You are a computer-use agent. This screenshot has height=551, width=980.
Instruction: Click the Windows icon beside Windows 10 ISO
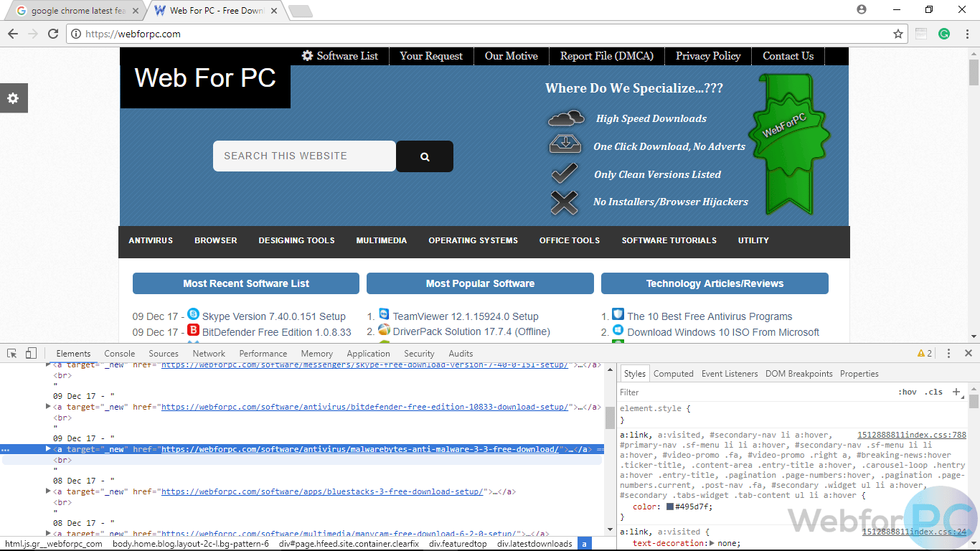coord(618,330)
